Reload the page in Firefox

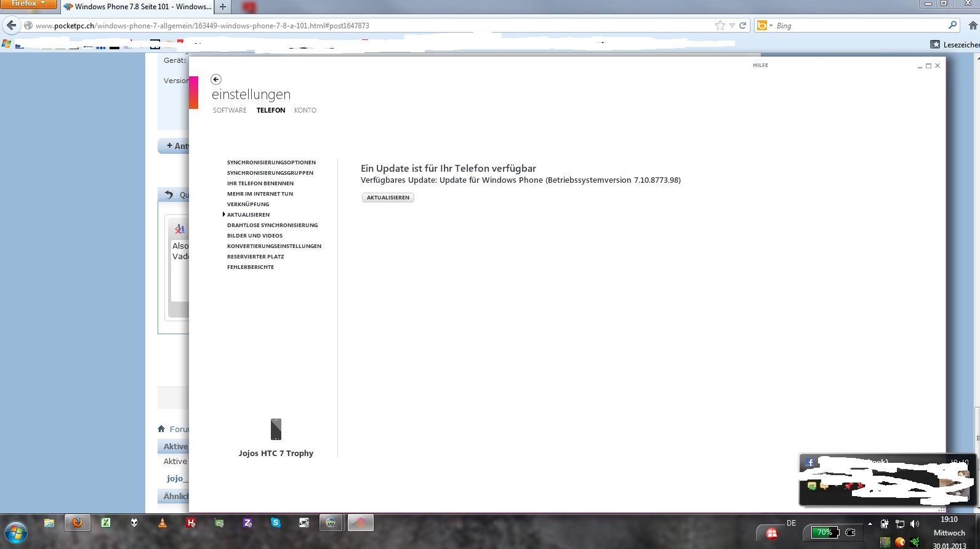tap(742, 25)
